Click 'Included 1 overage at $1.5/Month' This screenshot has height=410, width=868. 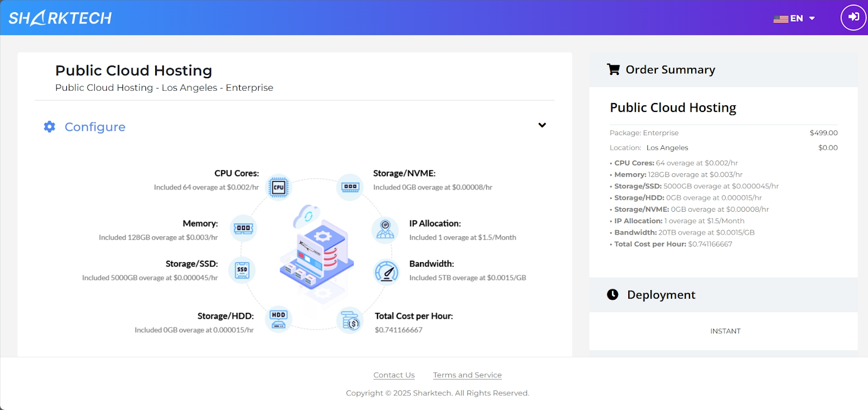463,237
